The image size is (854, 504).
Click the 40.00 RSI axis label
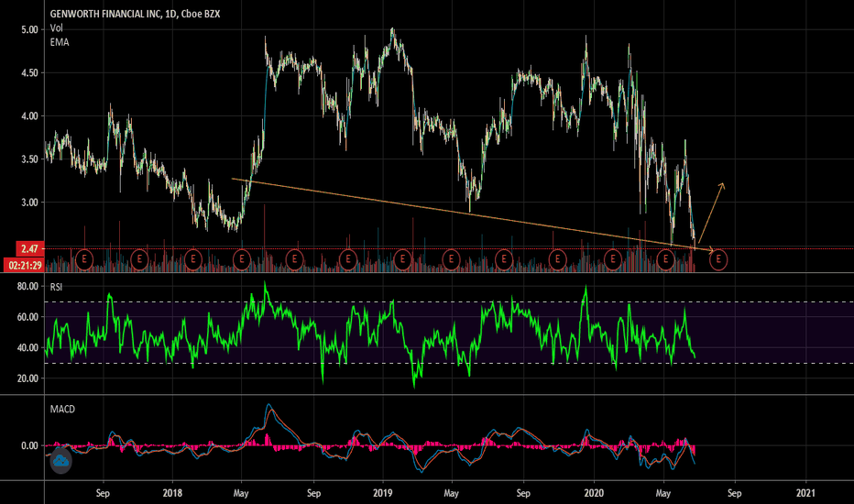click(x=27, y=347)
